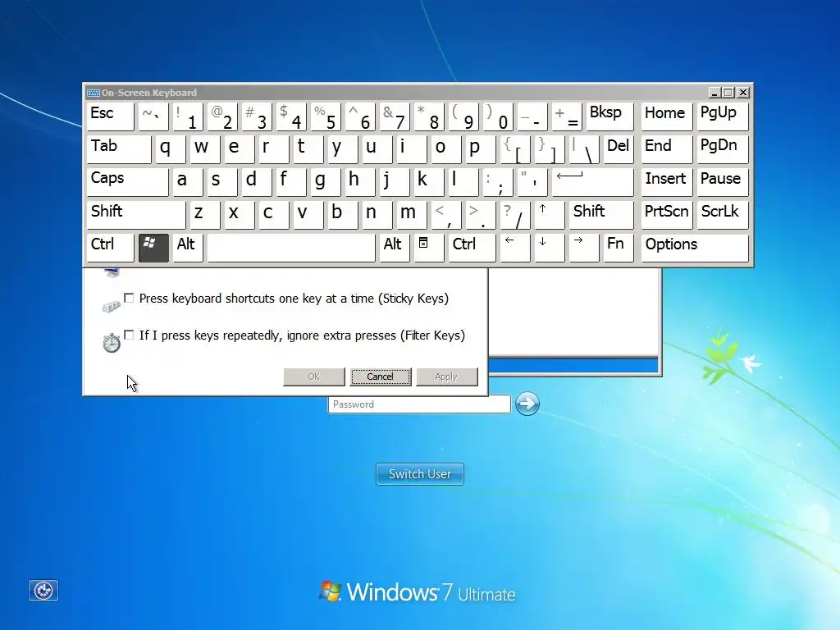Image resolution: width=840 pixels, height=630 pixels.
Task: Enable Filter Keys checkbox
Action: [x=129, y=335]
